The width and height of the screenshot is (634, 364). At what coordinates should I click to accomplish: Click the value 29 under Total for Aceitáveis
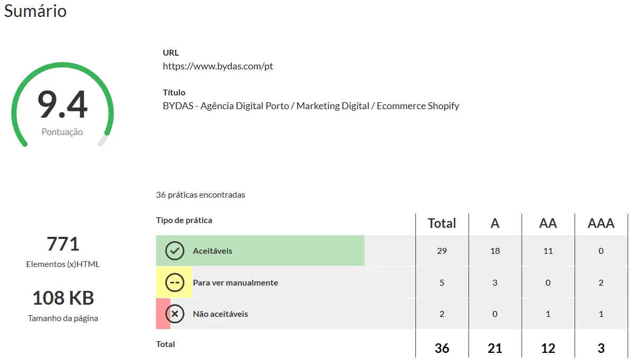coord(442,251)
